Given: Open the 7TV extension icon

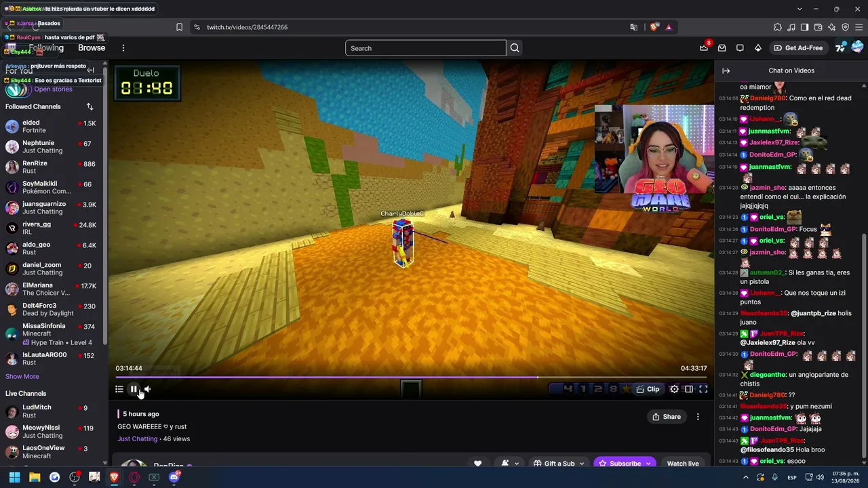Looking at the screenshot, I should point(840,47).
